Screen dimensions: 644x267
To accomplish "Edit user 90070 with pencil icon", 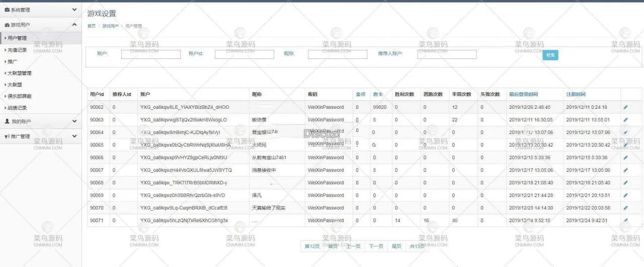I will click(625, 208).
